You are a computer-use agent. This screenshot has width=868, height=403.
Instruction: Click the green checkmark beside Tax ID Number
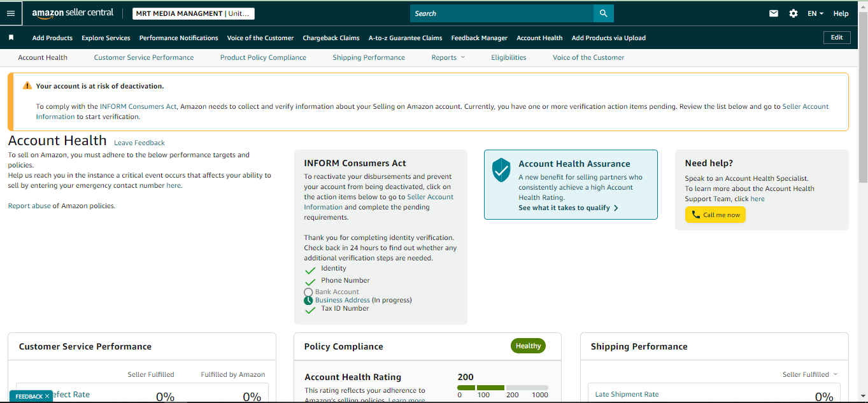310,310
